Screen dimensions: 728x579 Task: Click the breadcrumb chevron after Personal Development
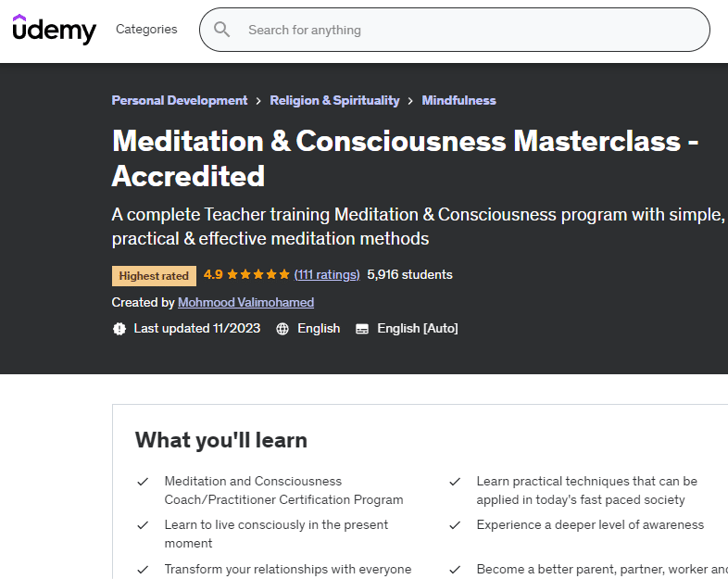(258, 101)
